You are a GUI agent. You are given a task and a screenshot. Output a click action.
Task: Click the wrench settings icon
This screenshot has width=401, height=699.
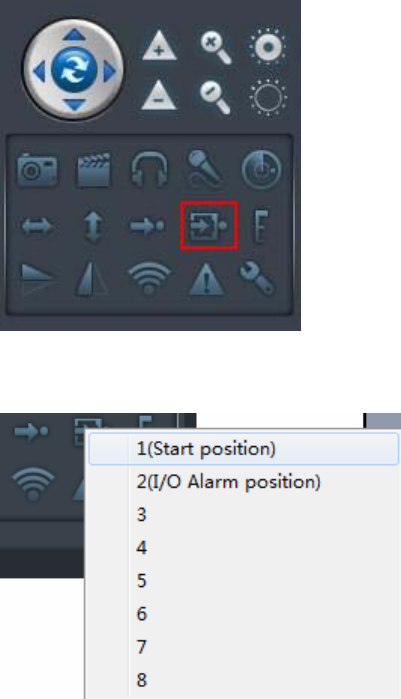257,279
